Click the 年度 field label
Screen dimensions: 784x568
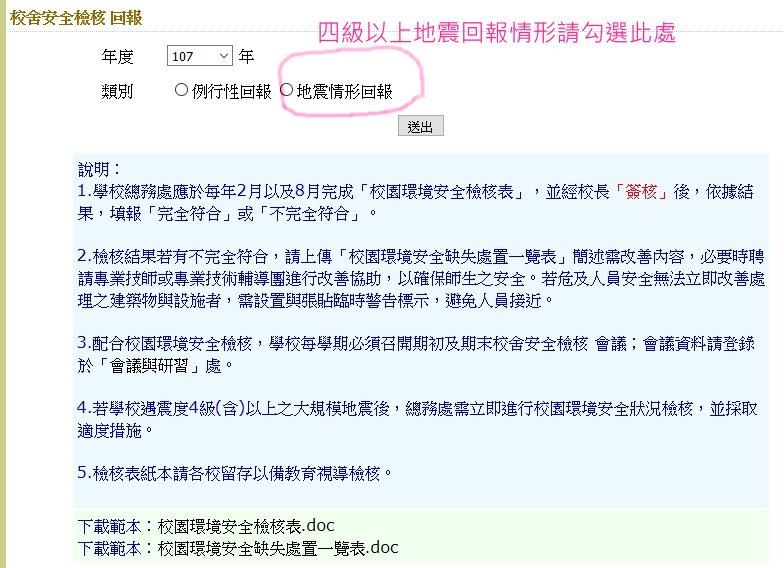117,57
